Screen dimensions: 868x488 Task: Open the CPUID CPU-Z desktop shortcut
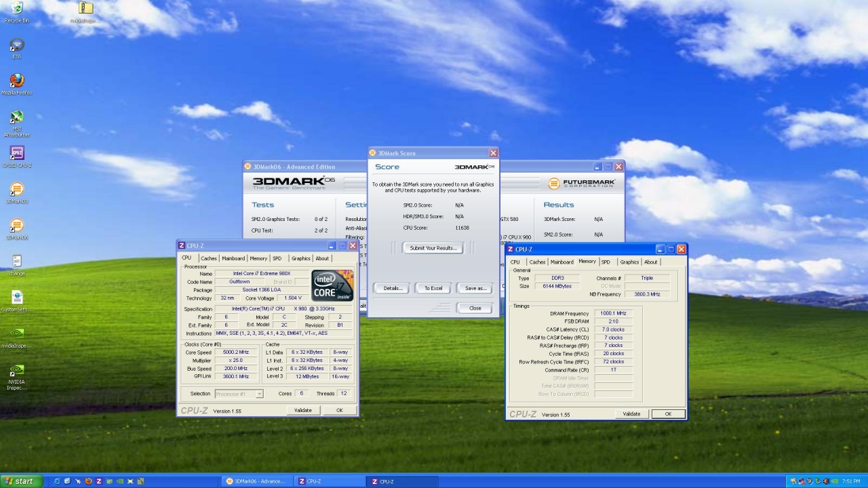click(x=17, y=154)
